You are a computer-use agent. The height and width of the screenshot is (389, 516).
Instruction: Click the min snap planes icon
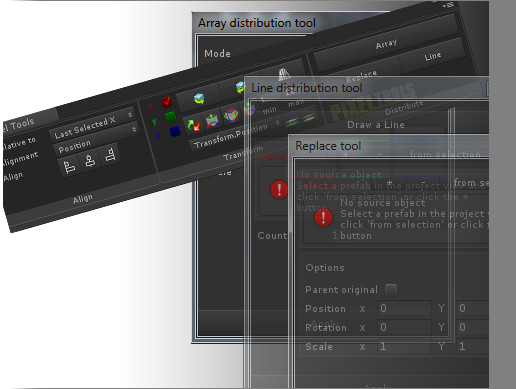pos(292,121)
